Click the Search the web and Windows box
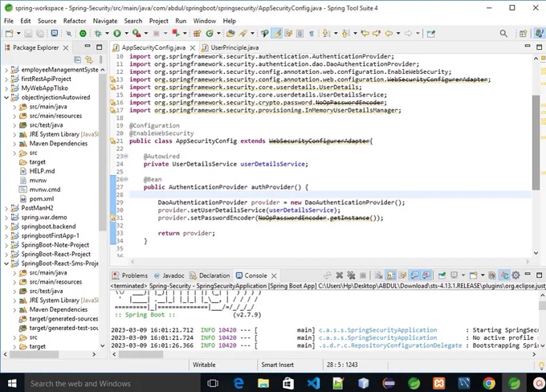This screenshot has height=392, width=546. pyautogui.click(x=112, y=383)
